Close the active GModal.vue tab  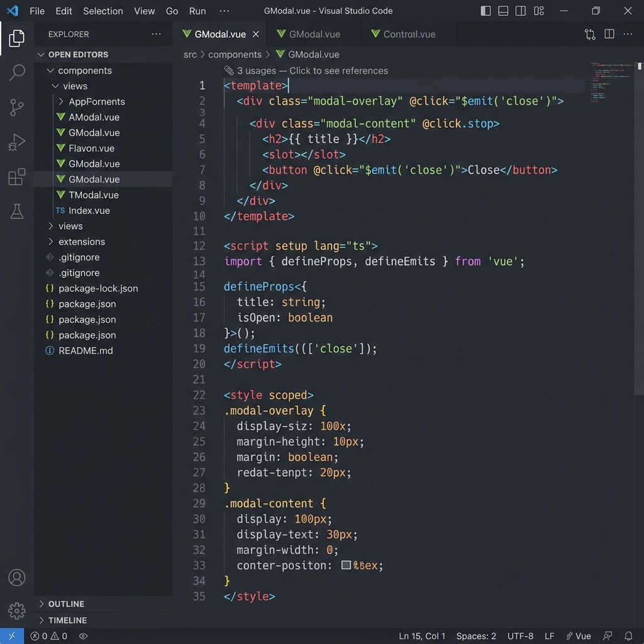(x=255, y=34)
